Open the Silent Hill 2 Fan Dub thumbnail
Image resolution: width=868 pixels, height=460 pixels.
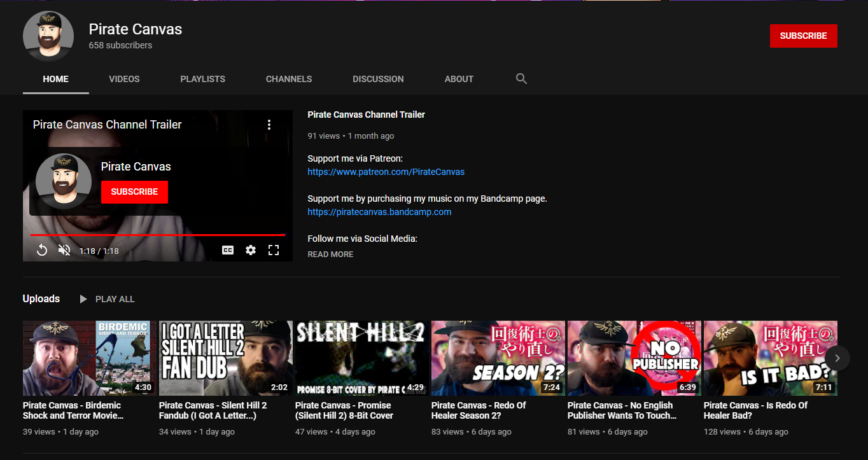pyautogui.click(x=226, y=358)
